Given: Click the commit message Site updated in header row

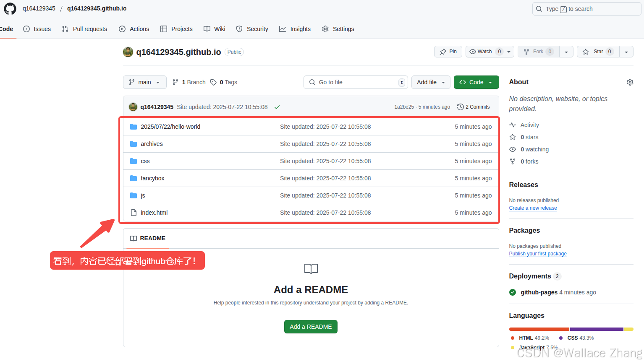Looking at the screenshot, I should pyautogui.click(x=222, y=107).
